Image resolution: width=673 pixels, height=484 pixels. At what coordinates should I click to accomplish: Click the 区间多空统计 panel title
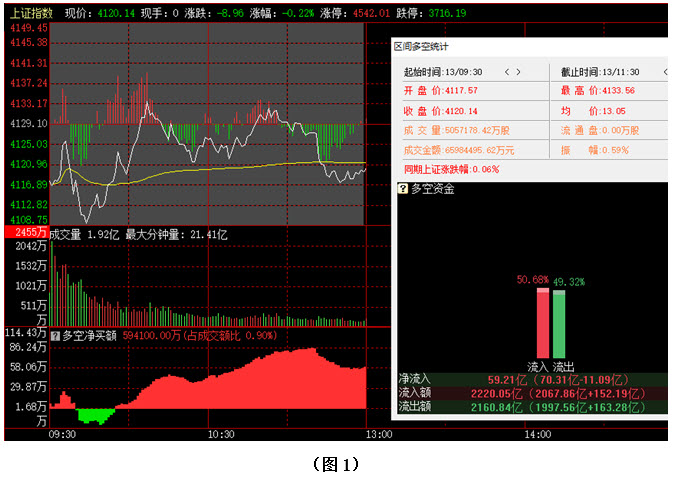point(421,46)
